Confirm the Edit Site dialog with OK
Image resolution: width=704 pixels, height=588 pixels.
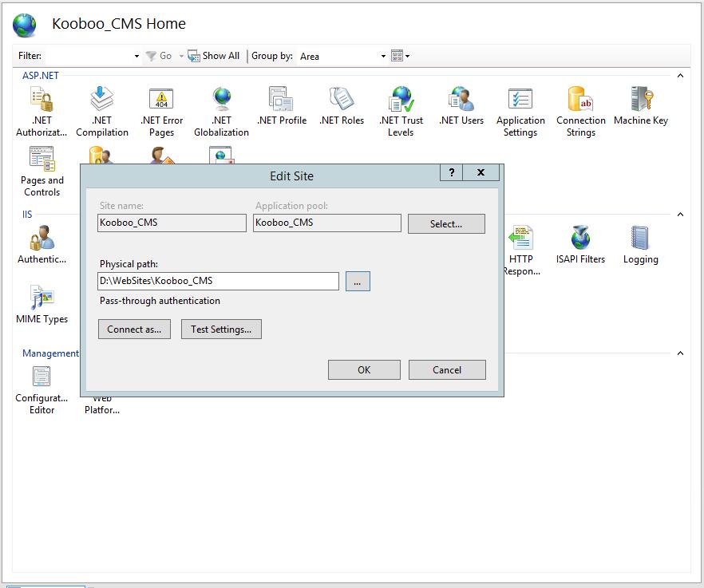click(x=364, y=369)
